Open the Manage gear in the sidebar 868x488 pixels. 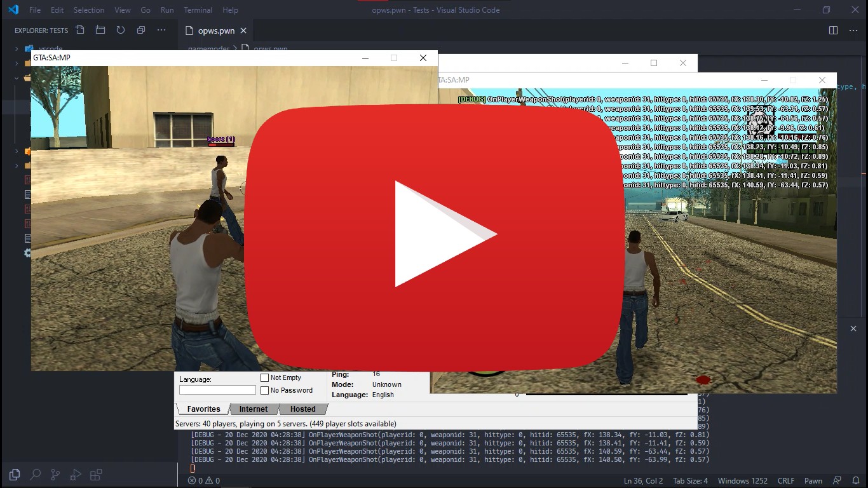(x=27, y=253)
